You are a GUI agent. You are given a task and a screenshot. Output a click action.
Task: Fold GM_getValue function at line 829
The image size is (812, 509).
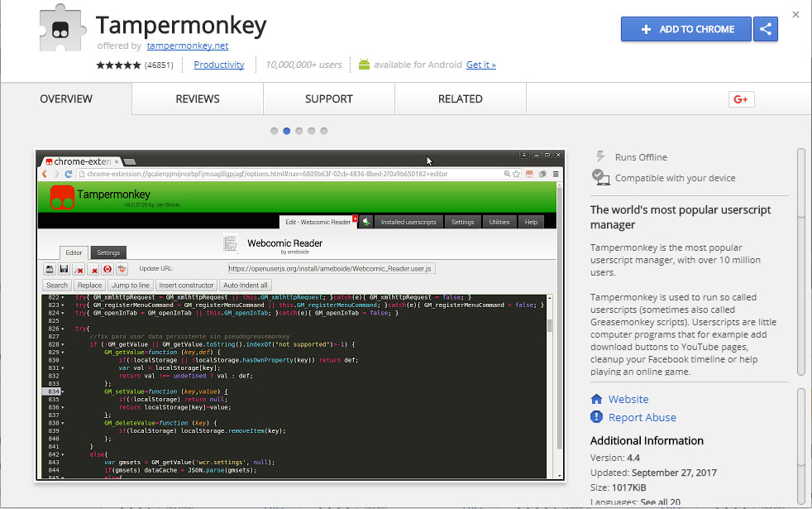[63, 353]
